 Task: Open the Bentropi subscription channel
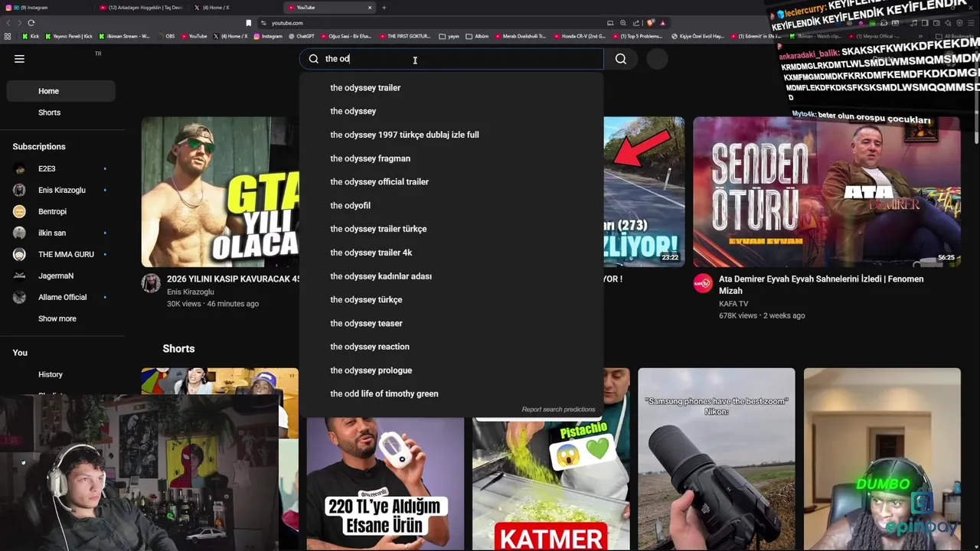pyautogui.click(x=61, y=211)
